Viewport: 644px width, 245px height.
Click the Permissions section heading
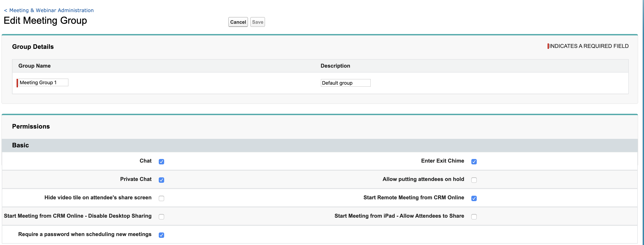coord(31,126)
